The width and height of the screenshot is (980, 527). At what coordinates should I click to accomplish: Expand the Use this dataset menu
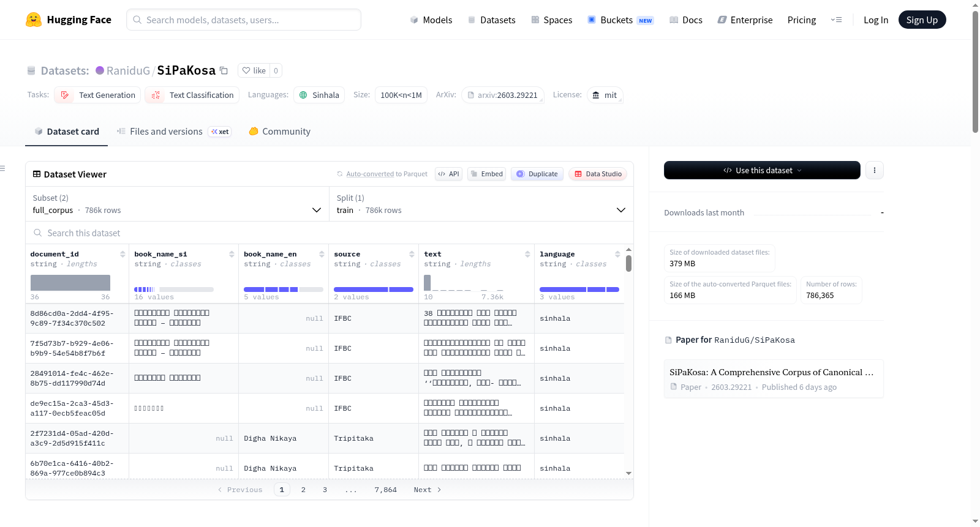(762, 170)
